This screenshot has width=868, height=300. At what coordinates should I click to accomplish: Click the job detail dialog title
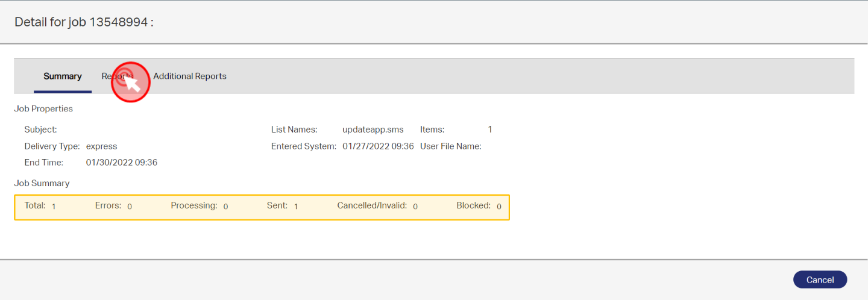pyautogui.click(x=84, y=22)
